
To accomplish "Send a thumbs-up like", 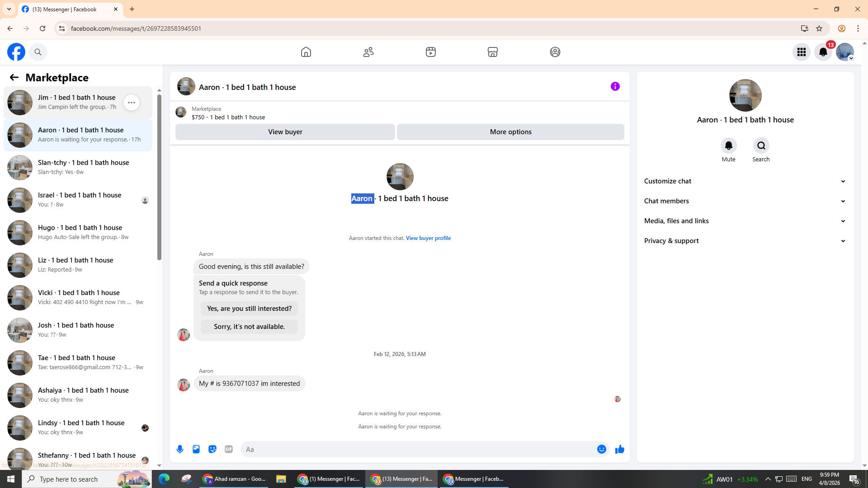I will pyautogui.click(x=619, y=449).
